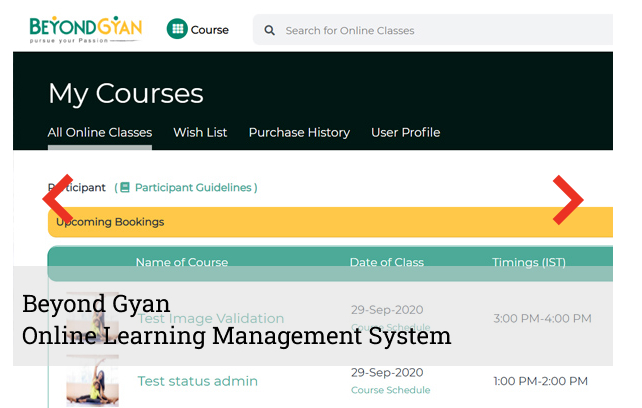Viewport: 642px width, 408px height.
Task: Click the search magnifier icon
Action: [x=270, y=31]
